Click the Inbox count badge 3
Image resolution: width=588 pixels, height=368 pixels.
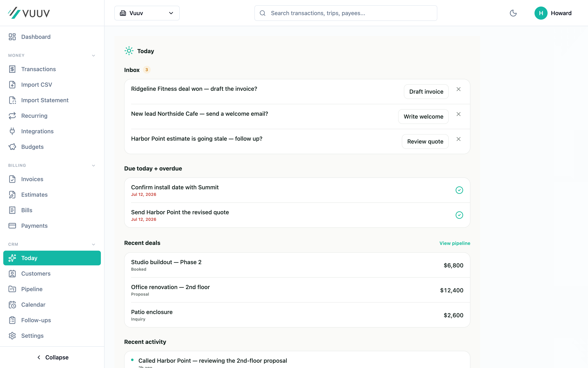pyautogui.click(x=147, y=70)
